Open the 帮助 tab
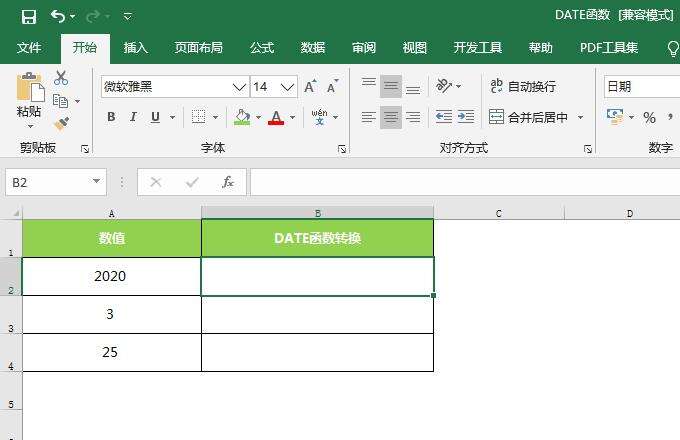 [541, 47]
